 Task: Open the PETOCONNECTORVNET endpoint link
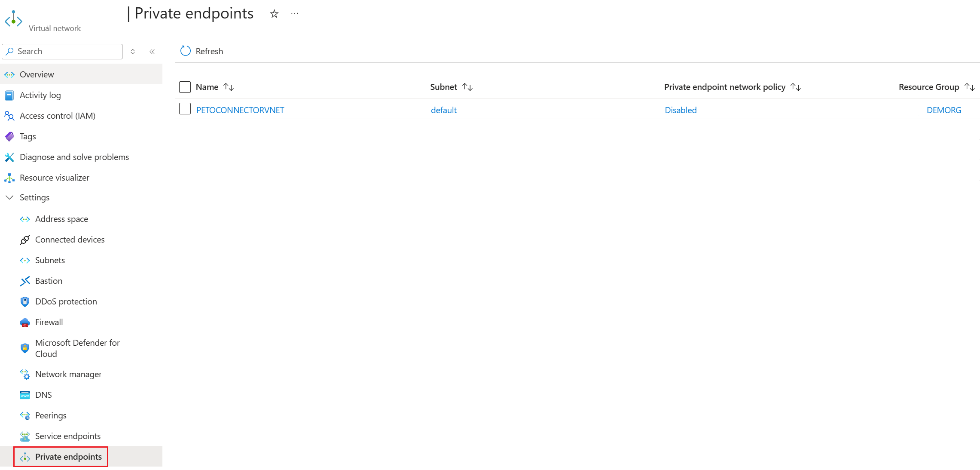pyautogui.click(x=240, y=110)
